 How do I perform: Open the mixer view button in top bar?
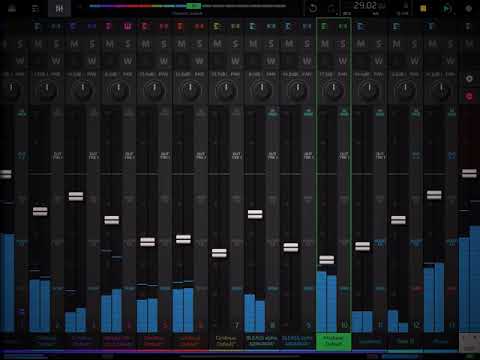tap(59, 9)
